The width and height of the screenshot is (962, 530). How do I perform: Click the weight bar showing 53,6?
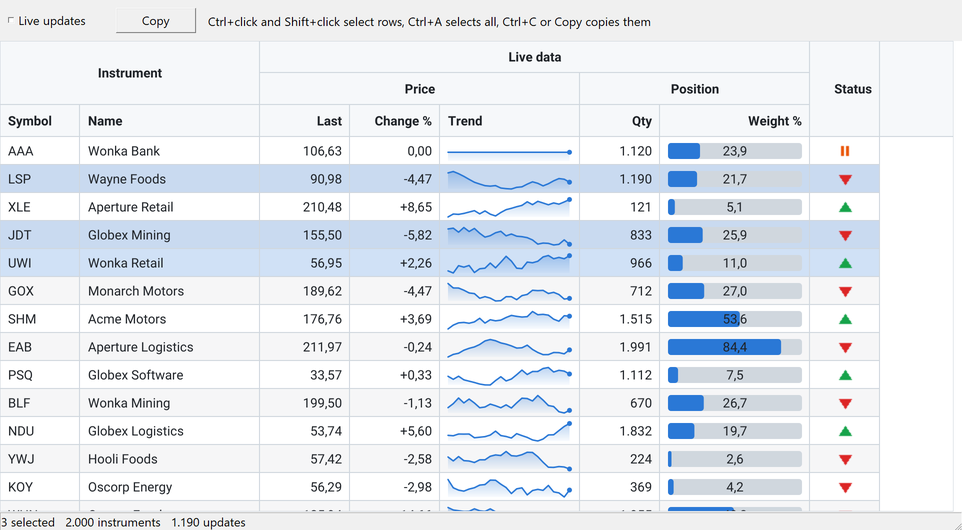pyautogui.click(x=734, y=319)
